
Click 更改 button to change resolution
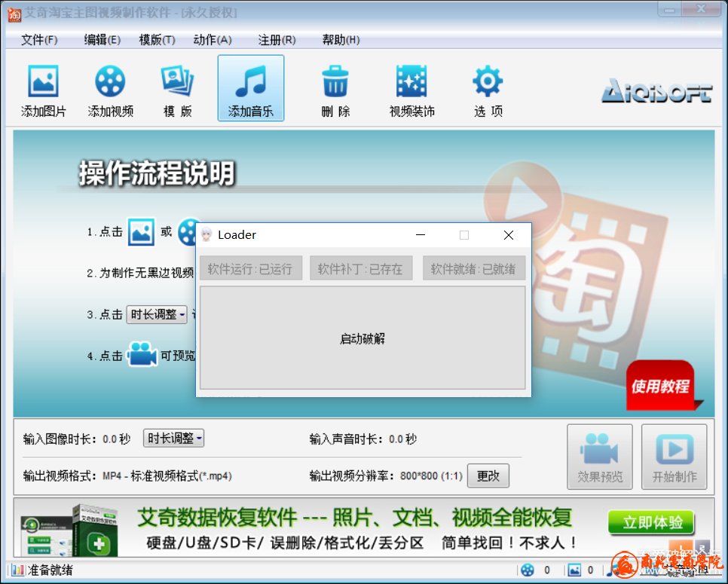[x=488, y=475]
